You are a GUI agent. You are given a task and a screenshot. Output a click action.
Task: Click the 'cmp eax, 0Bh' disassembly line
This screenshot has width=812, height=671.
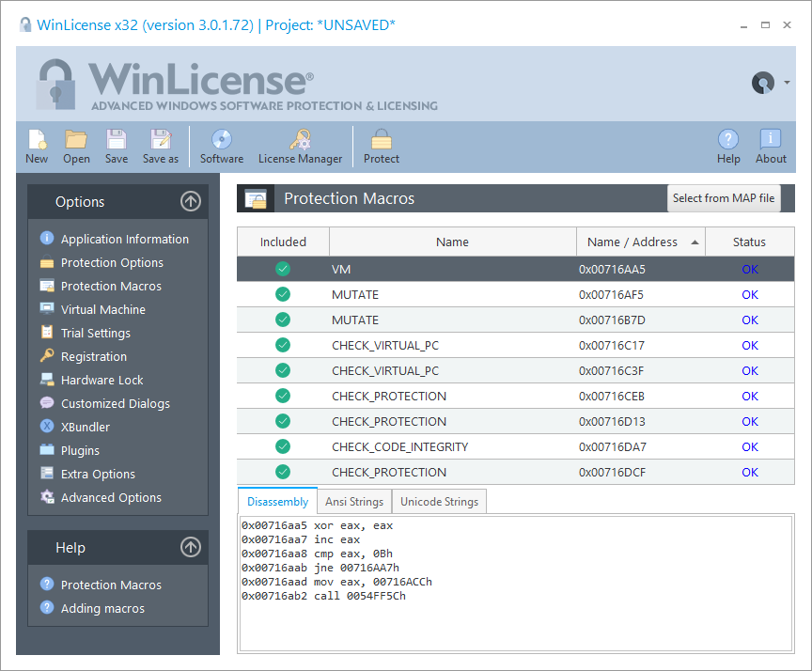317,554
